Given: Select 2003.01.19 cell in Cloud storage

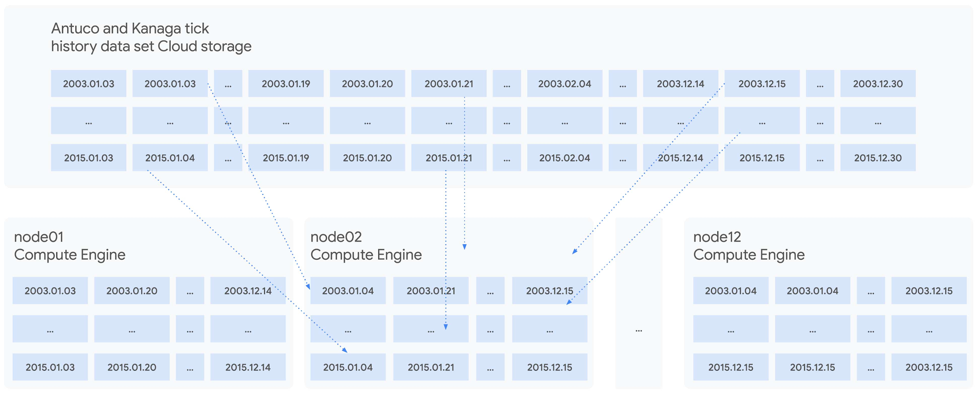Looking at the screenshot, I should click(x=286, y=83).
